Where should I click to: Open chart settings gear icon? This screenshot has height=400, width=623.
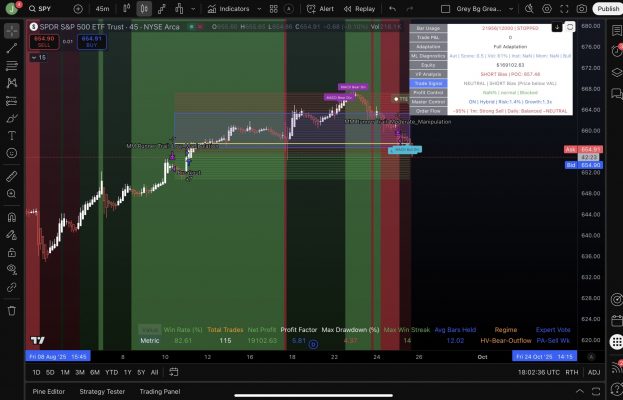pos(547,9)
